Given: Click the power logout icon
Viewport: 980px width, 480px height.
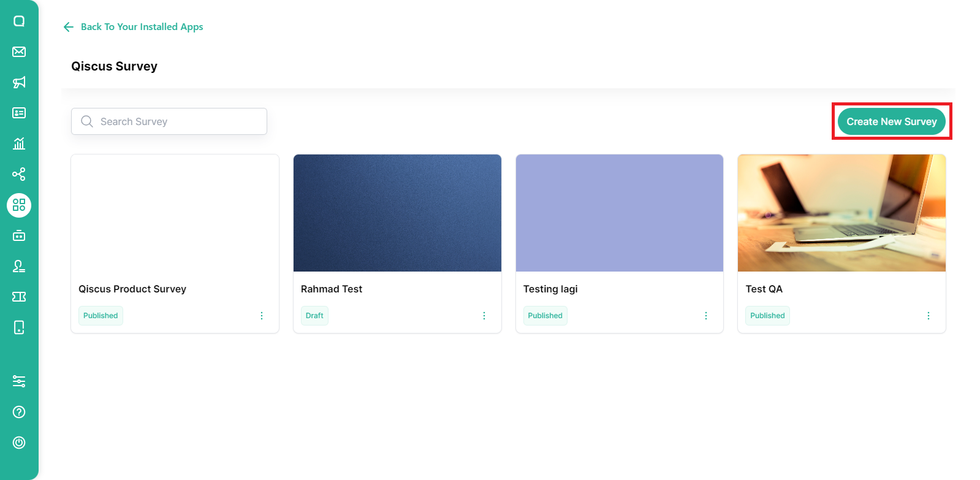Looking at the screenshot, I should (19, 443).
